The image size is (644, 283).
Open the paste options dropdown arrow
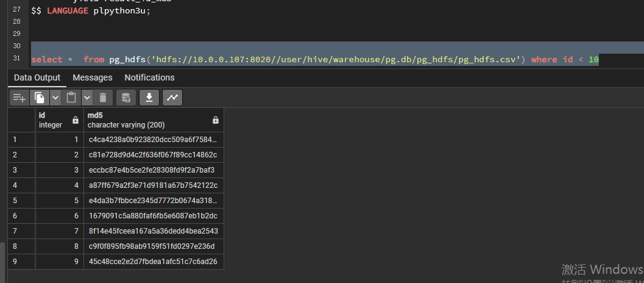87,98
